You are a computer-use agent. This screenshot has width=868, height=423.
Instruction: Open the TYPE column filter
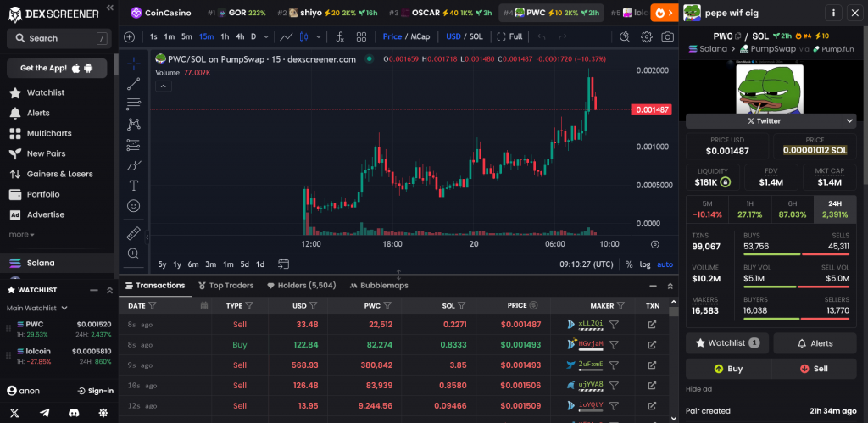pos(249,305)
